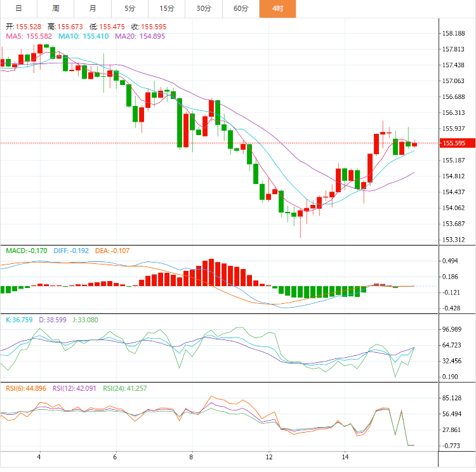This screenshot has height=472, width=476.
Task: Open the 月 (monthly) chart tab
Action: [x=93, y=8]
